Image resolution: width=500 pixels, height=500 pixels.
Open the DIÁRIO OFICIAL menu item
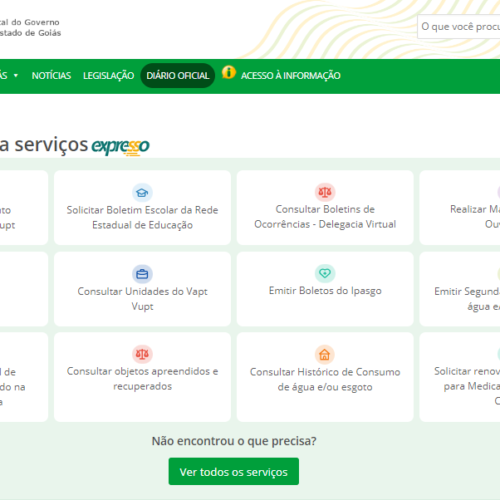coord(178,76)
